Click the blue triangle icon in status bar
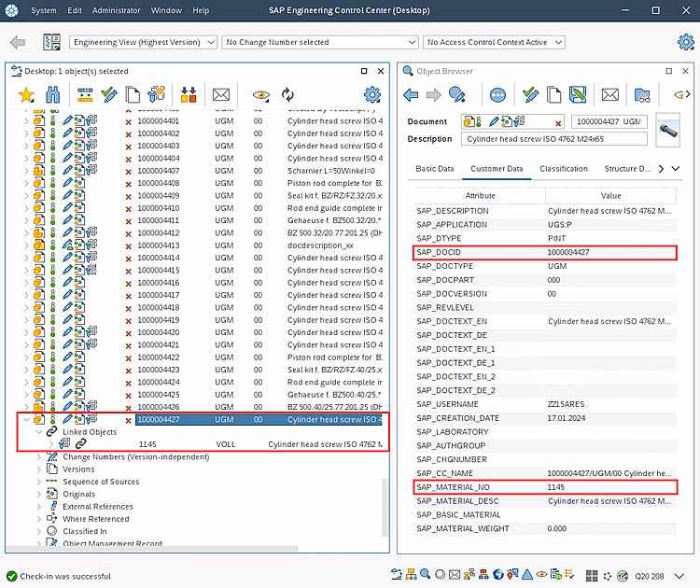 [527, 575]
